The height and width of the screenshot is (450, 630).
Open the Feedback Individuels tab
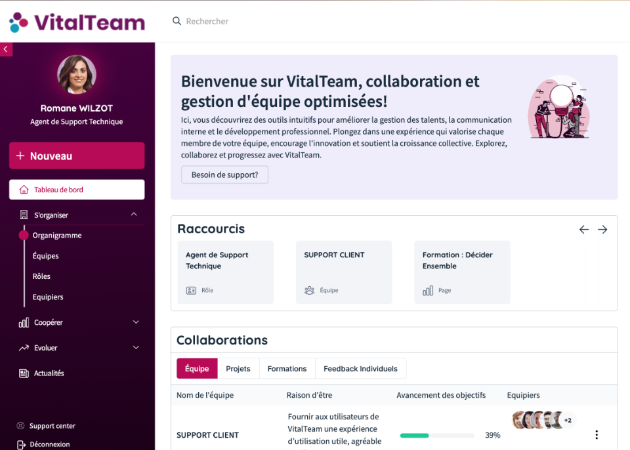click(360, 368)
